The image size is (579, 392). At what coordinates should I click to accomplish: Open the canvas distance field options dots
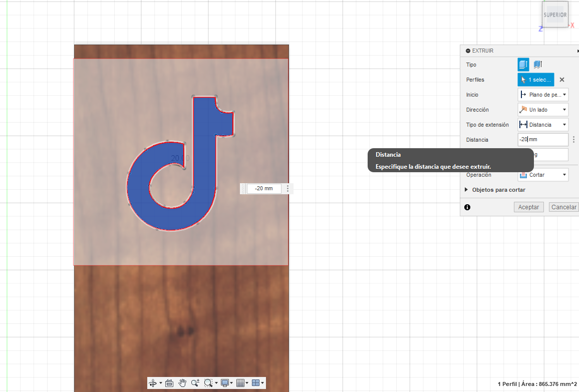[x=287, y=189]
